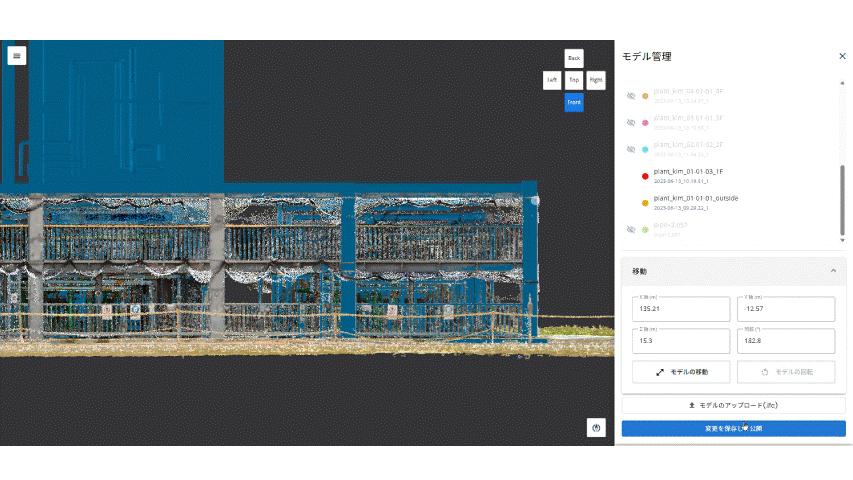
Task: Select the Top camera view
Action: pyautogui.click(x=574, y=80)
